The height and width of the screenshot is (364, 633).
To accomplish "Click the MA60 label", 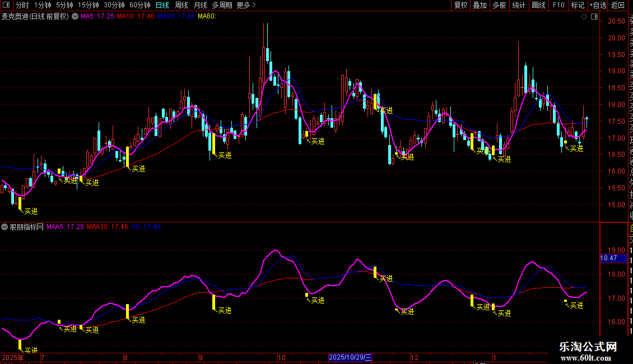I will tap(207, 16).
